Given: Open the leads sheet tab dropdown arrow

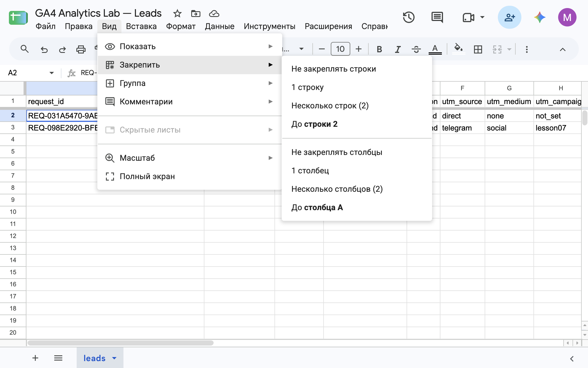Looking at the screenshot, I should (114, 358).
